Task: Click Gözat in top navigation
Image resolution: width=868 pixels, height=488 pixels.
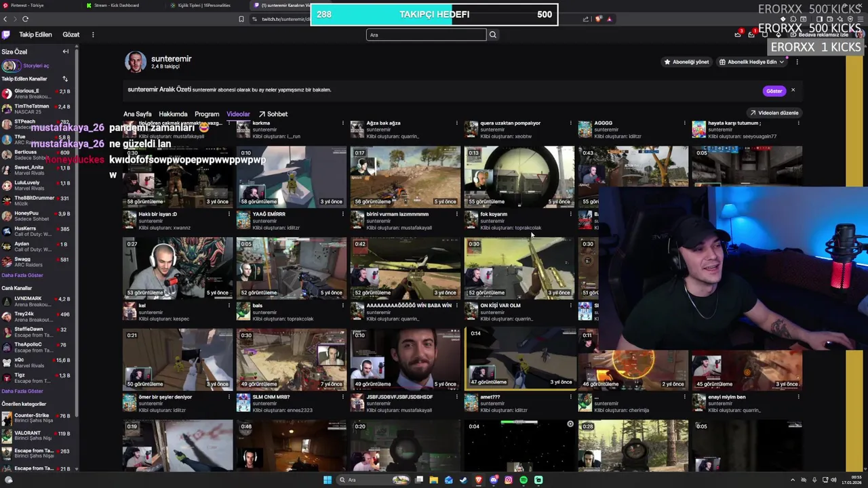Action: pos(71,35)
